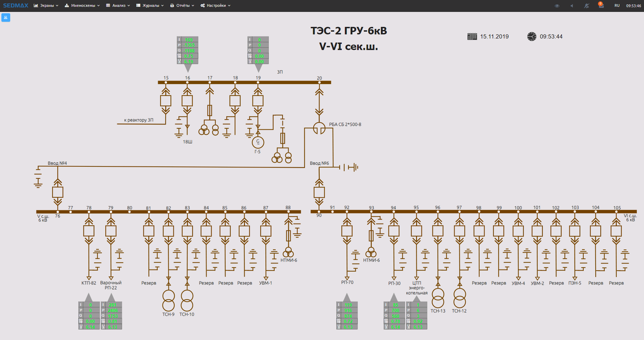Switch language using the RU button
Image resolution: width=644 pixels, height=340 pixels.
click(617, 6)
